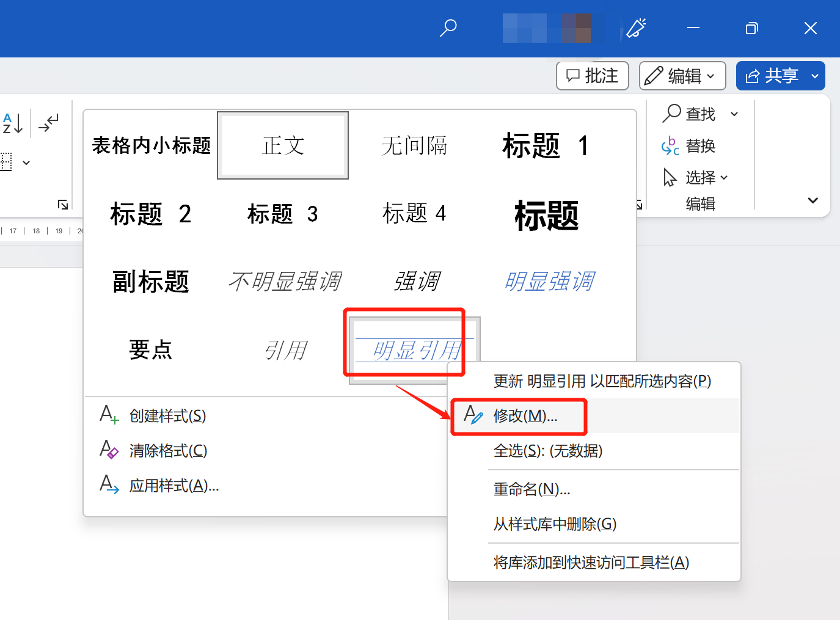Click the Comments (批注) button

[592, 76]
